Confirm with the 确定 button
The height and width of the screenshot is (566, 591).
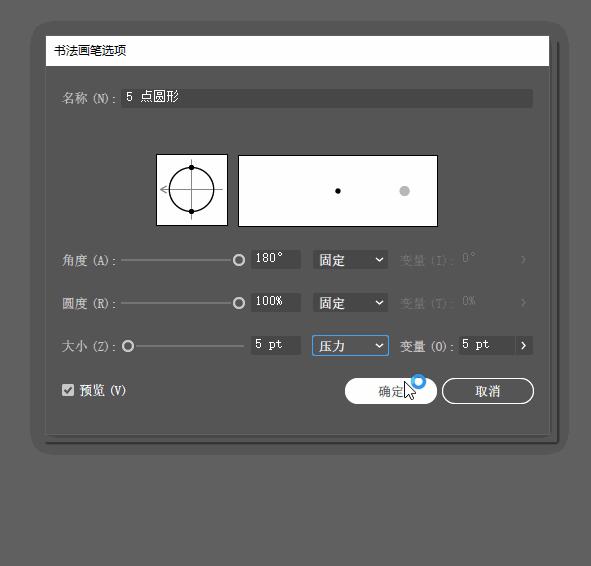pos(390,391)
